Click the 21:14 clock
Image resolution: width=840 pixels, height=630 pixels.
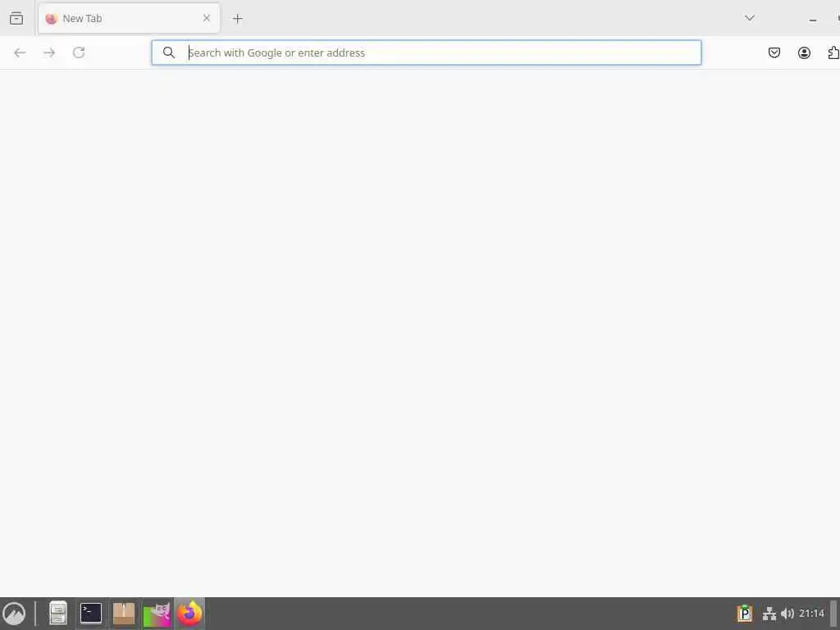pyautogui.click(x=811, y=614)
